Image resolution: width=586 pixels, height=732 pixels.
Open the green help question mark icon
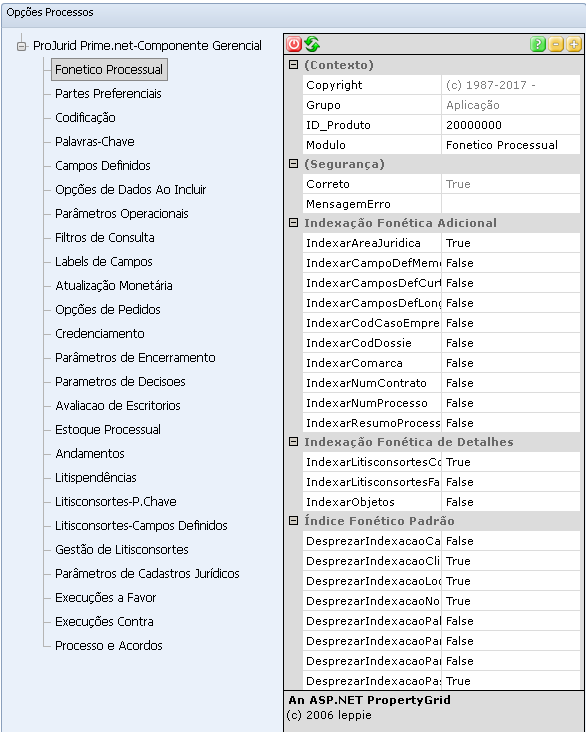pos(538,44)
